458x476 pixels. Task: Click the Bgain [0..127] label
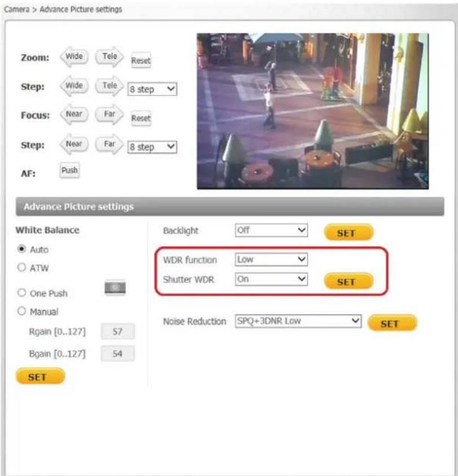[58, 353]
